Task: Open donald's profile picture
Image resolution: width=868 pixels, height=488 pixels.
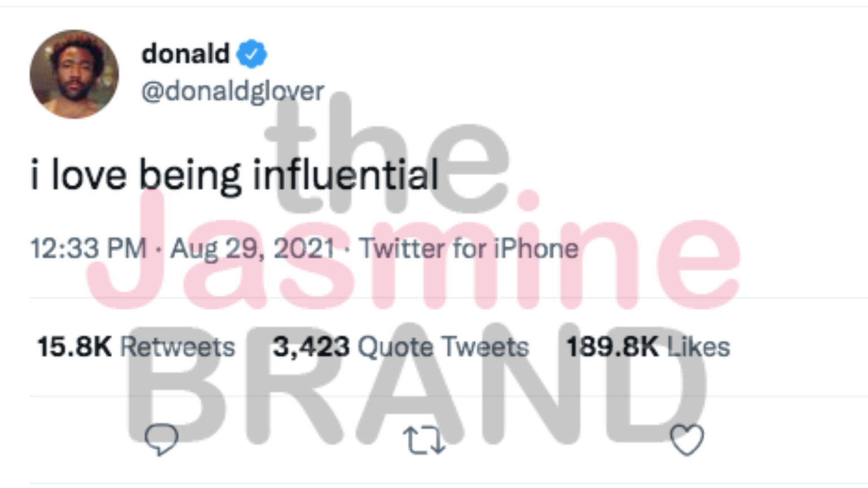Action: (x=74, y=74)
